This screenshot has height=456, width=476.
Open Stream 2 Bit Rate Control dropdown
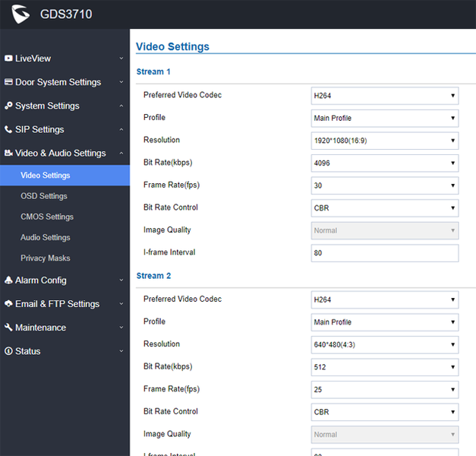385,412
